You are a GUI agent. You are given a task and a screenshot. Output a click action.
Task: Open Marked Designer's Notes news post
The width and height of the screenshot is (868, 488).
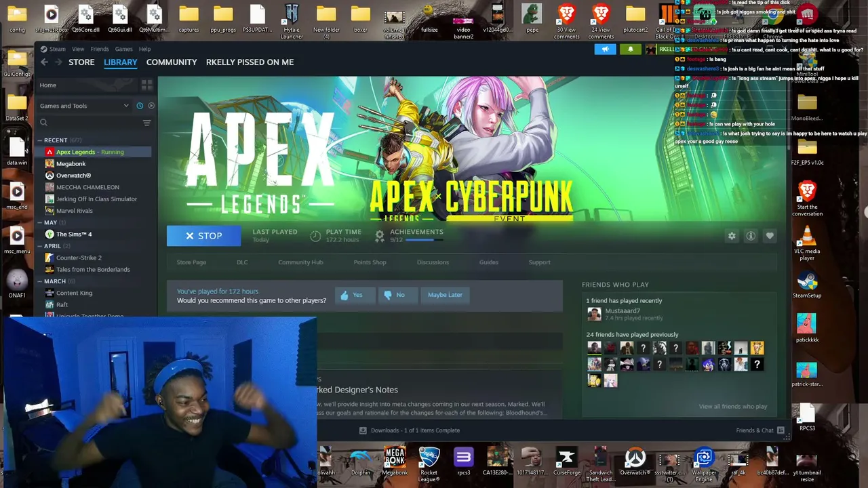coord(357,390)
